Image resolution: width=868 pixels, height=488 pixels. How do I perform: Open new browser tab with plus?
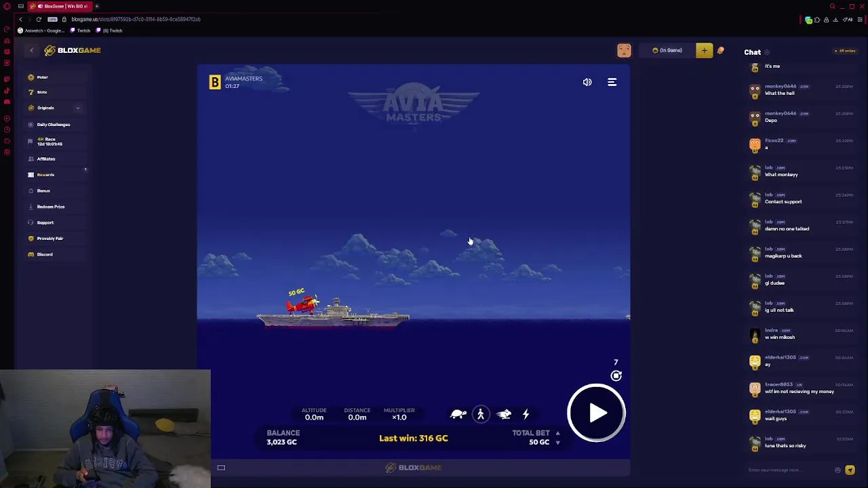coord(96,6)
